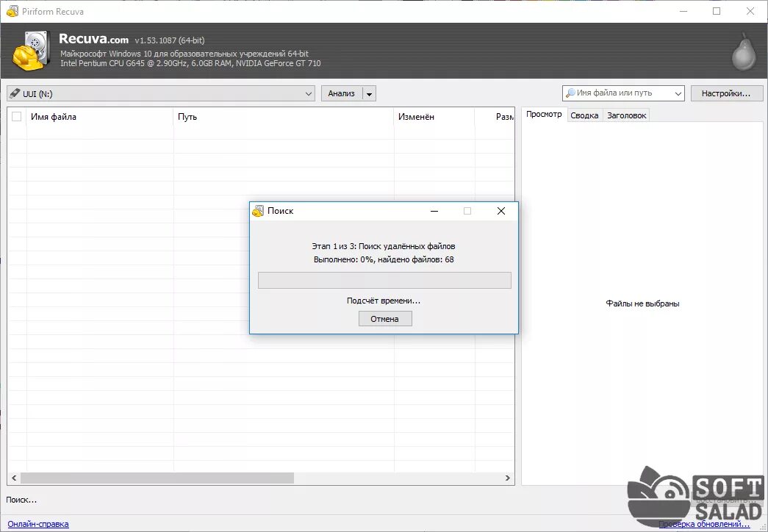Tick the select-all checkbox in the file list header
The height and width of the screenshot is (532, 768).
click(17, 117)
